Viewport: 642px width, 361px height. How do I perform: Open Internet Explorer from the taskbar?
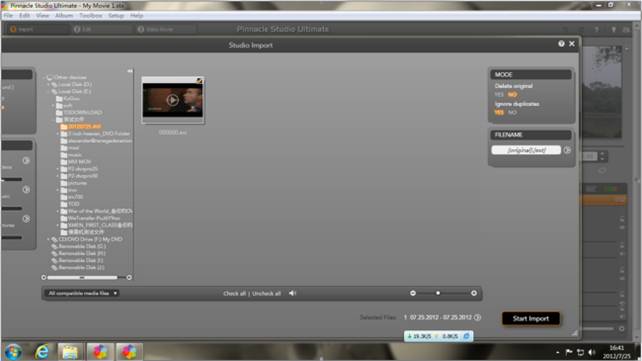point(42,351)
